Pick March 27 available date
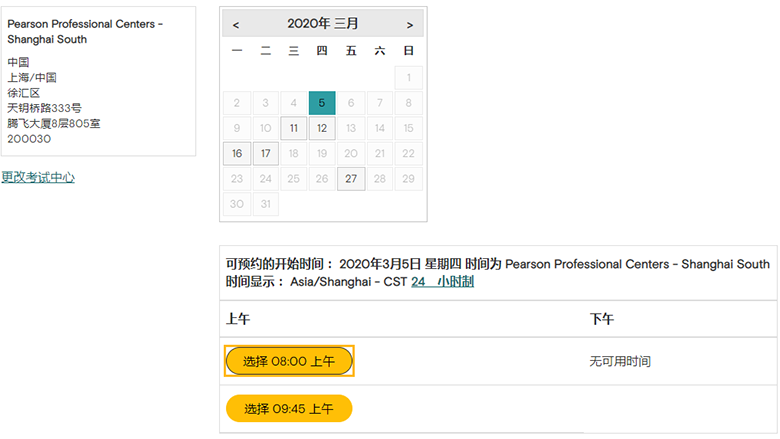This screenshot has width=780, height=439. point(350,180)
